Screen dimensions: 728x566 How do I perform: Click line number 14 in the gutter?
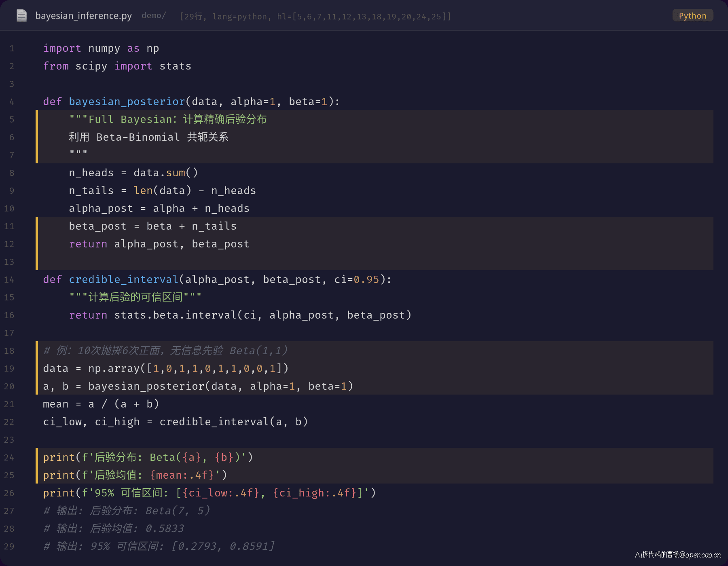pos(9,280)
